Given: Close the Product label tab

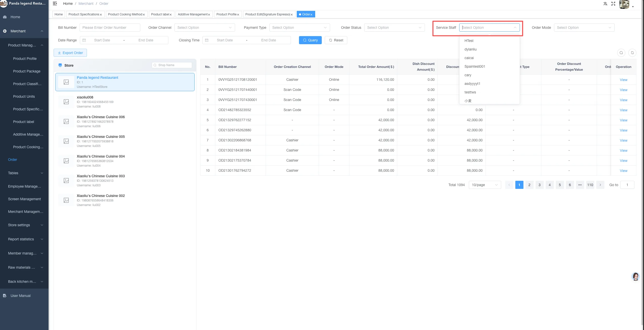Looking at the screenshot, I should pos(171,15).
